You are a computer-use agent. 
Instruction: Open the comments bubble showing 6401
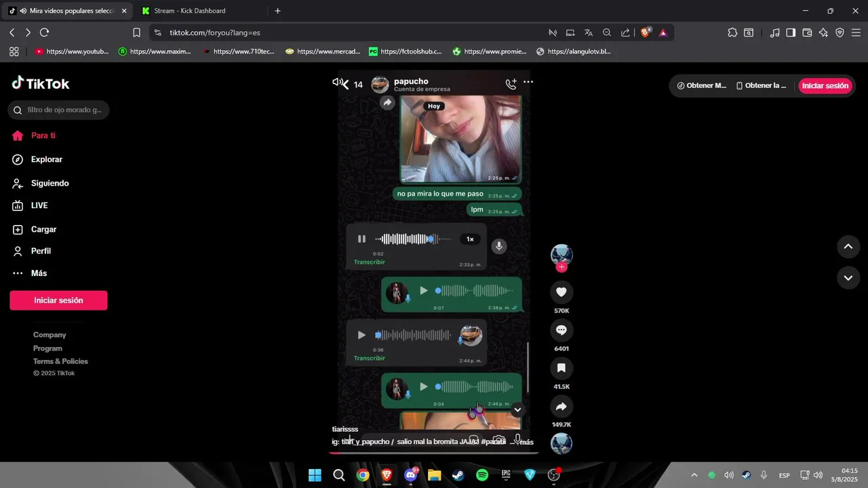point(561,330)
